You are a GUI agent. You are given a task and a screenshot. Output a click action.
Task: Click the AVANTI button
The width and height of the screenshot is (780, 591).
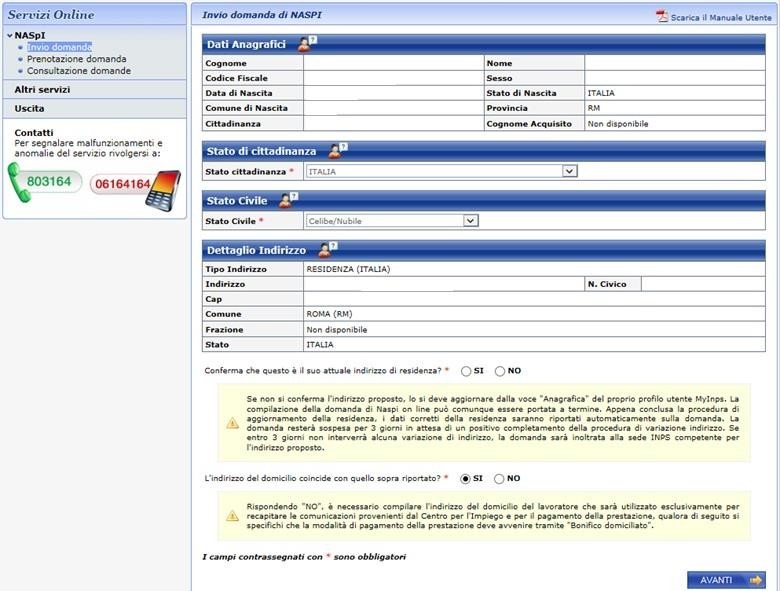[x=725, y=580]
